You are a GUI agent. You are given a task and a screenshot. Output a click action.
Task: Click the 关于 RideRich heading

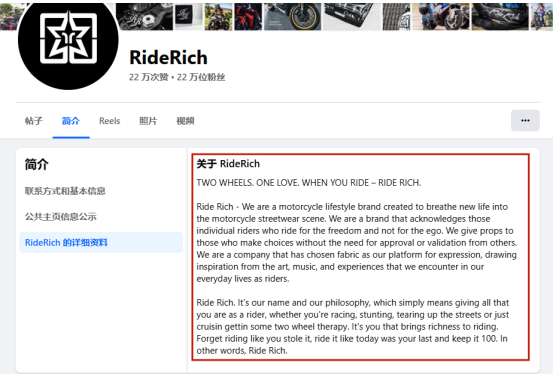click(228, 164)
